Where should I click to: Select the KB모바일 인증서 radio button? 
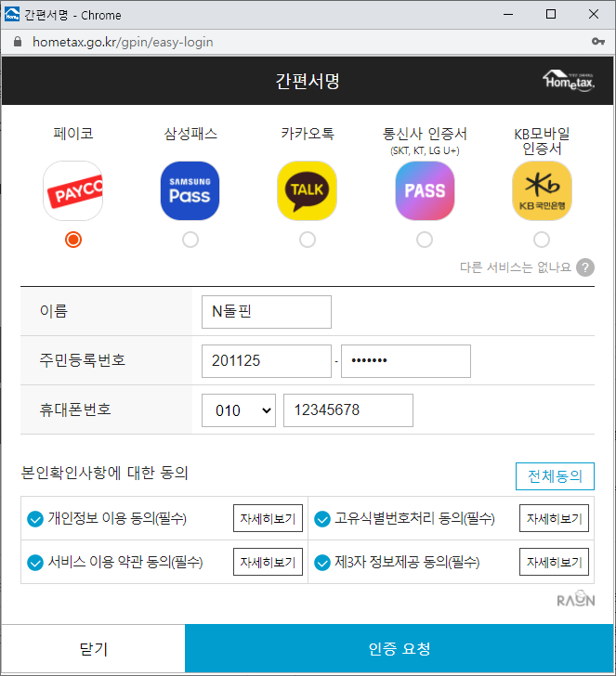[542, 240]
